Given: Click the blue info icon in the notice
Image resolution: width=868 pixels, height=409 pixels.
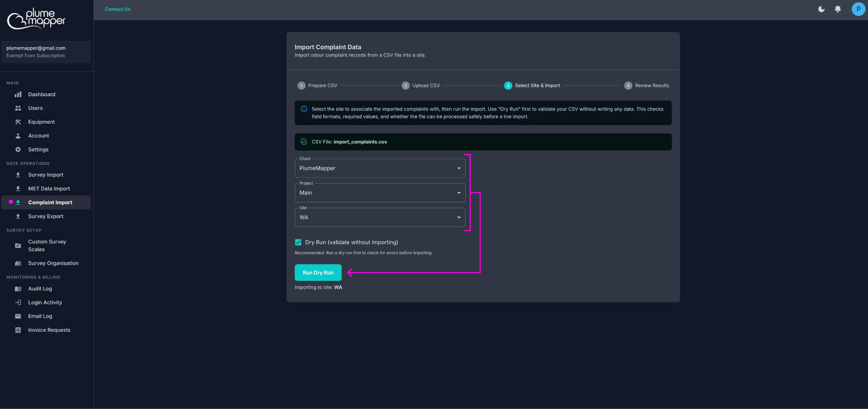Looking at the screenshot, I should [x=304, y=109].
